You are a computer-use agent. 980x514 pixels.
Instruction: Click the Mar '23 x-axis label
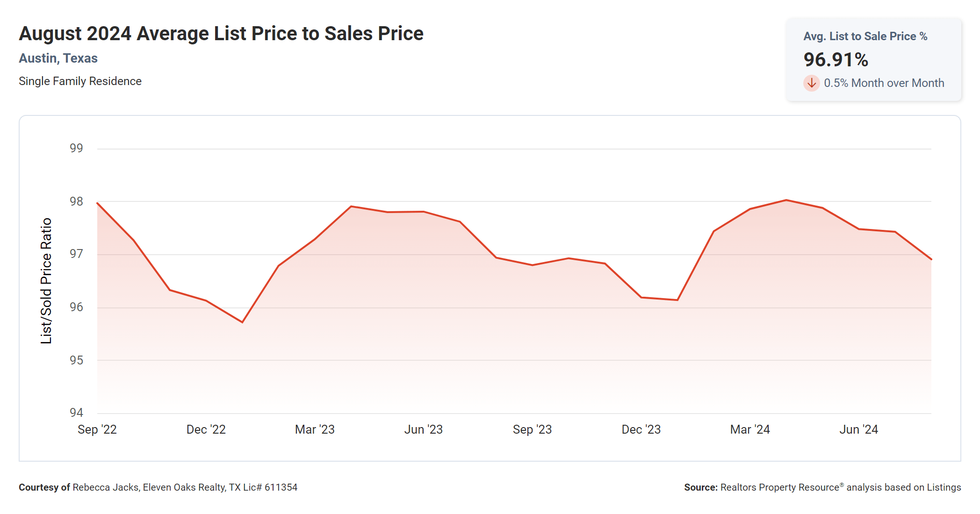315,429
